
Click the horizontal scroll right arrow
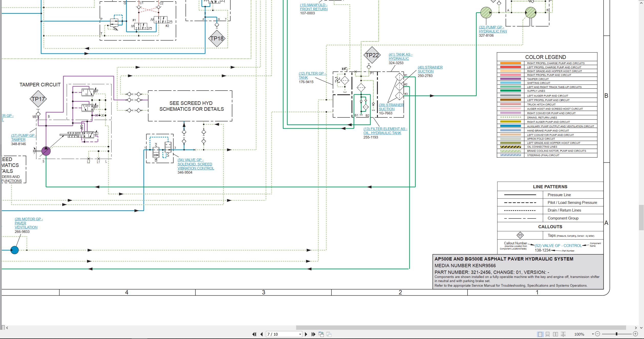coord(636,328)
